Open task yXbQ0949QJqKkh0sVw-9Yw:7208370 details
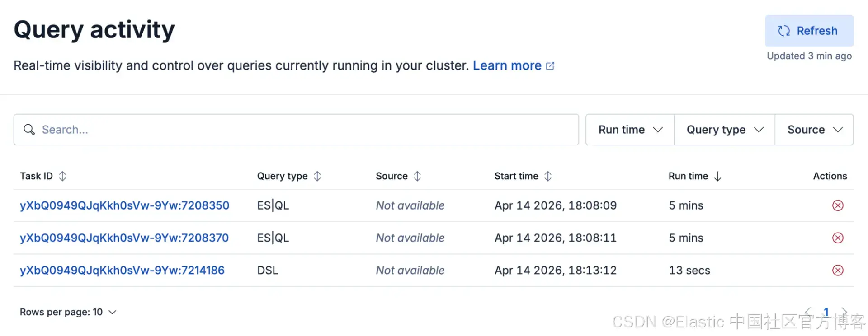This screenshot has width=868, height=336. (124, 238)
